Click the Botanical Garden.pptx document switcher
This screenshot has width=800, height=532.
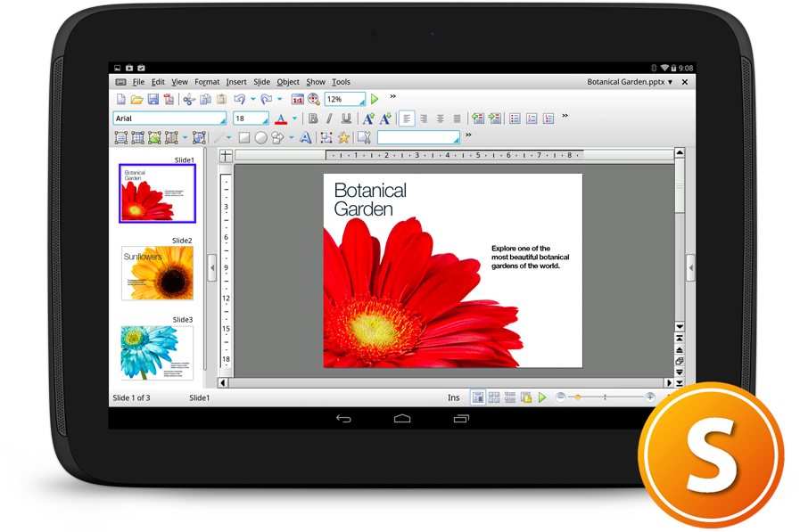coord(630,82)
